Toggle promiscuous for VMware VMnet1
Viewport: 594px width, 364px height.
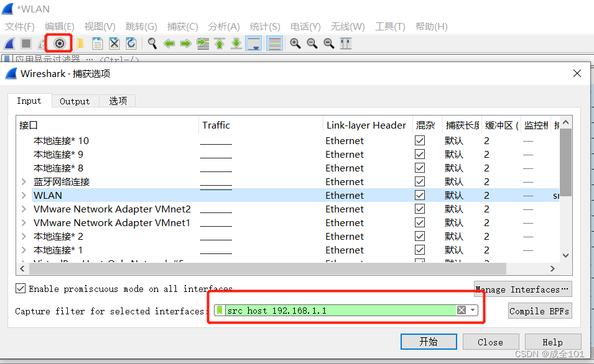[x=420, y=222]
